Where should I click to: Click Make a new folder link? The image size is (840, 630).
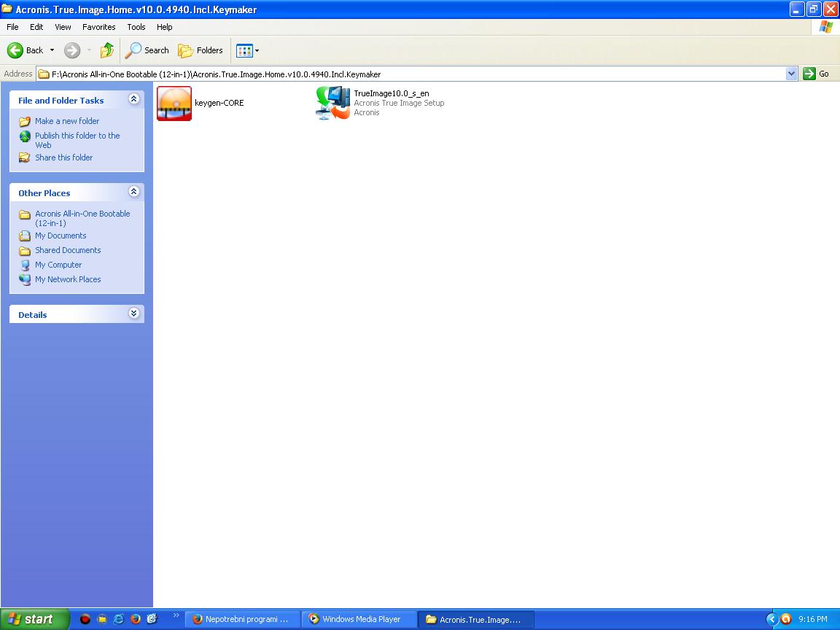(67, 121)
